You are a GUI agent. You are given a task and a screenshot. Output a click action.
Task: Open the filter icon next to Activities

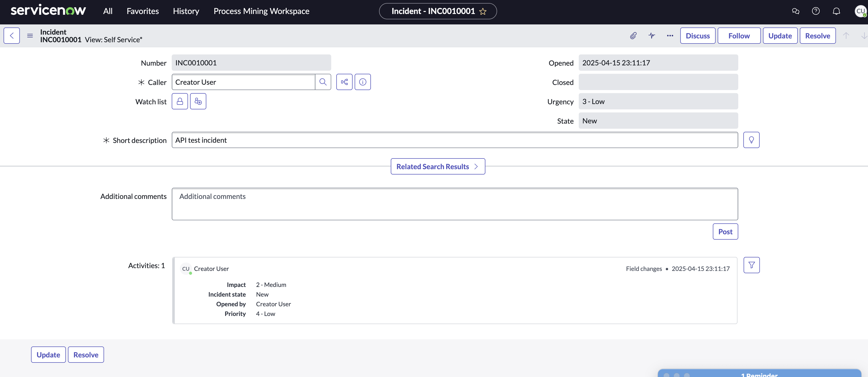pyautogui.click(x=751, y=265)
